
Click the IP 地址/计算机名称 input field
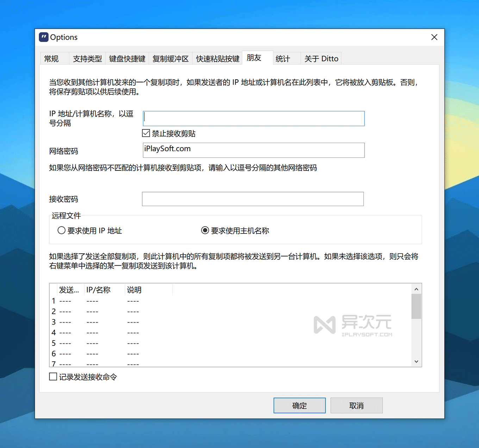point(254,118)
